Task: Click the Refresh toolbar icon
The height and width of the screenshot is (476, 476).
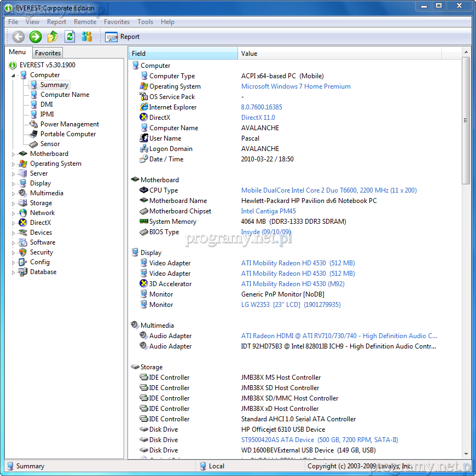Action: 69,37
